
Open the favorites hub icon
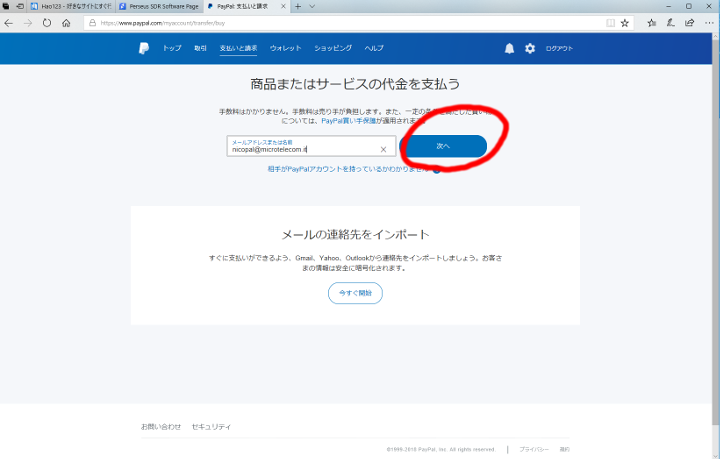pos(652,23)
